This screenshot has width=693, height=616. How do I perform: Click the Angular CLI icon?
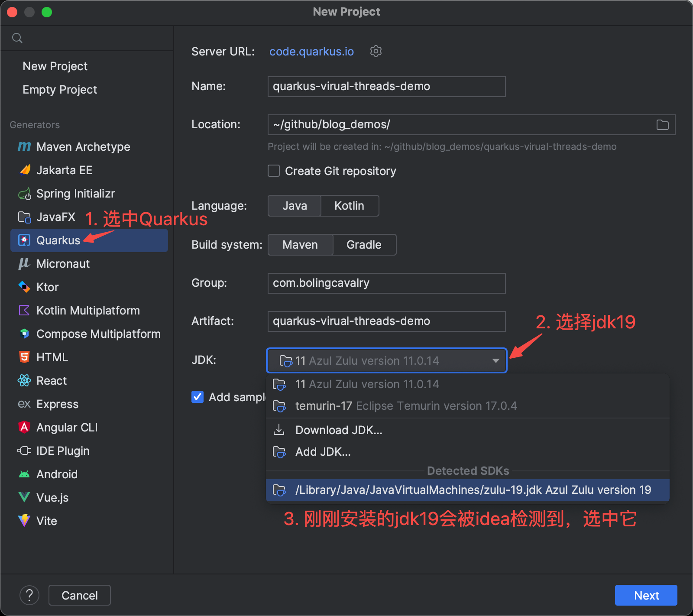tap(24, 427)
